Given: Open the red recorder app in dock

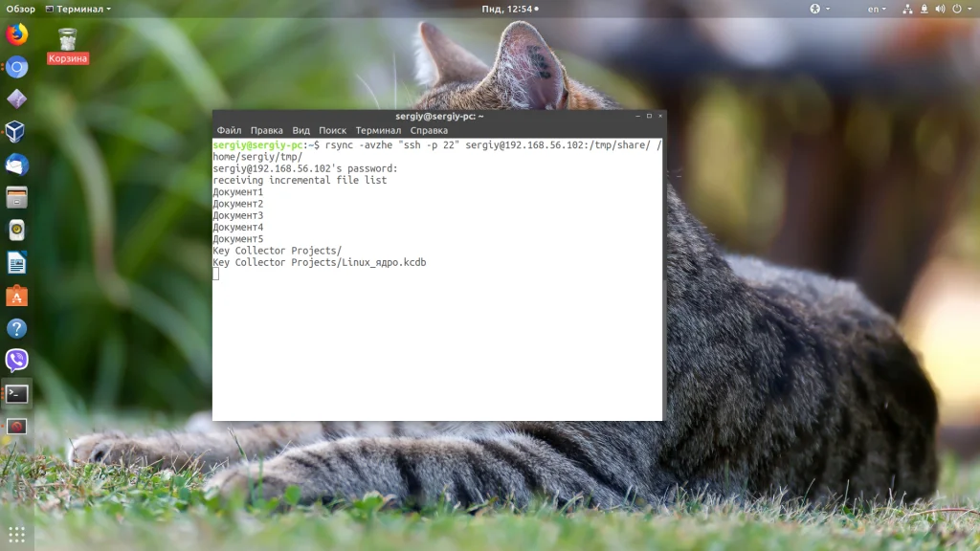Looking at the screenshot, I should pyautogui.click(x=17, y=426).
